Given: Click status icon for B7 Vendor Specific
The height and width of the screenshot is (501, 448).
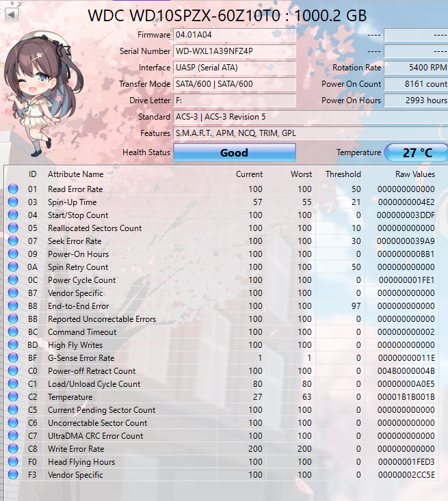Looking at the screenshot, I should pyautogui.click(x=13, y=293).
